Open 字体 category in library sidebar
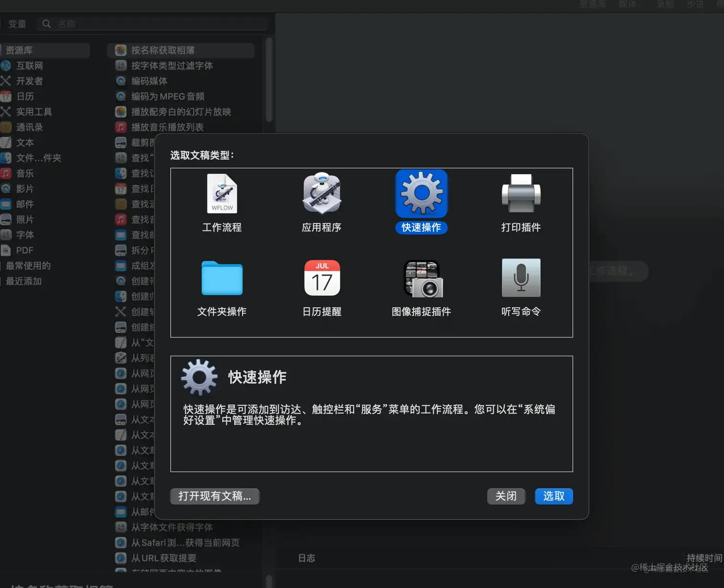This screenshot has width=724, height=588. [24, 234]
